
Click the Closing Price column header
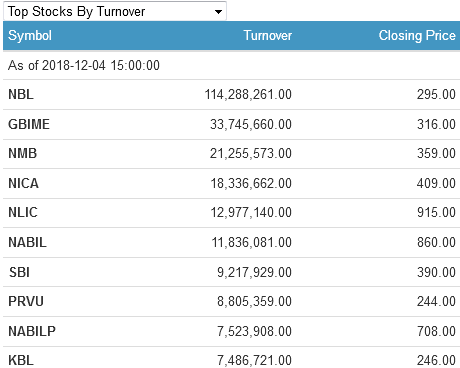417,35
